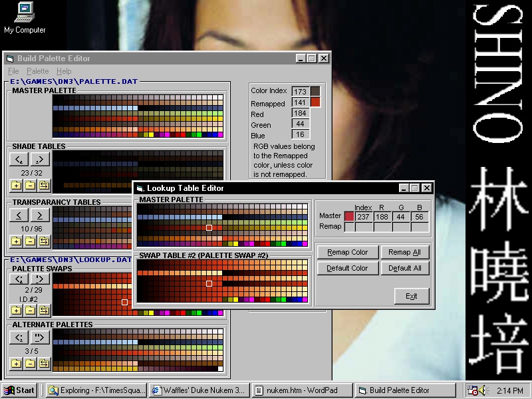Add a new shade table

pos(16,185)
